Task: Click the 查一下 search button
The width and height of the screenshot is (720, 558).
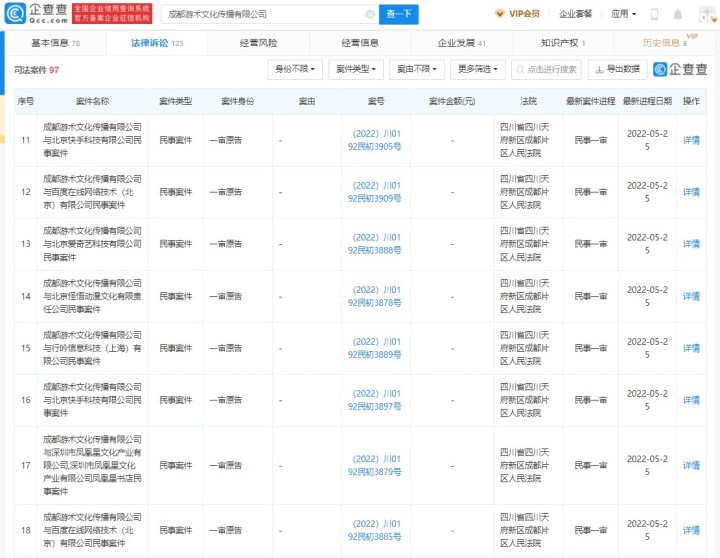Action: [399, 14]
